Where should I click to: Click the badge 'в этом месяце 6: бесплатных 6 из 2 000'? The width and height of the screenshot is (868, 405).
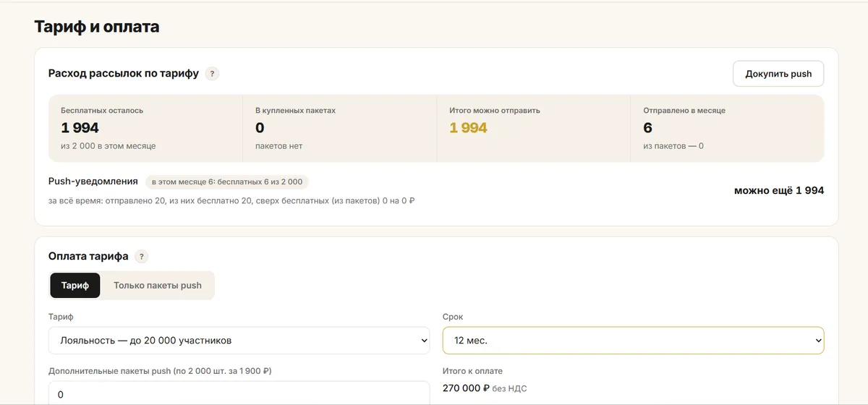(227, 182)
